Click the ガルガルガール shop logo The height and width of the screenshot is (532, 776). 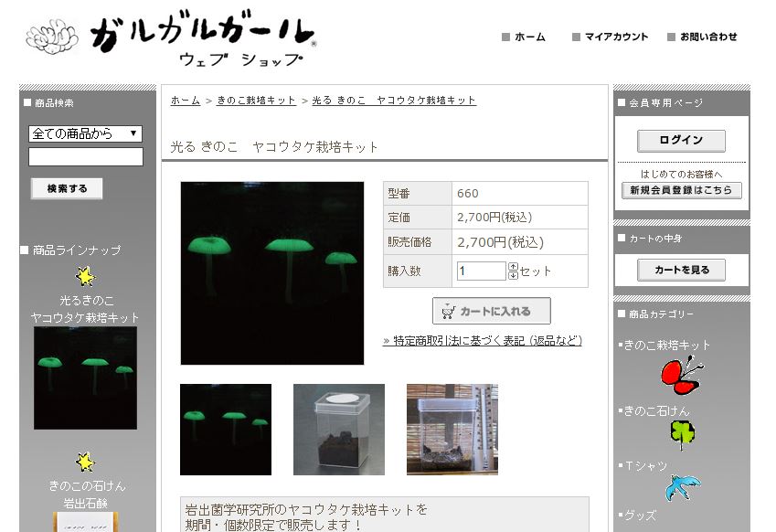click(171, 41)
